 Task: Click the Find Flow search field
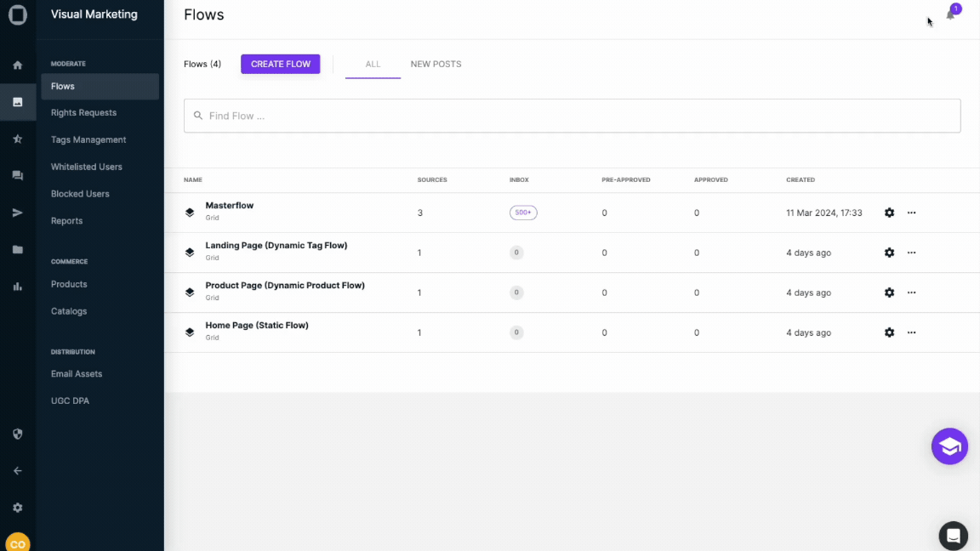point(572,116)
